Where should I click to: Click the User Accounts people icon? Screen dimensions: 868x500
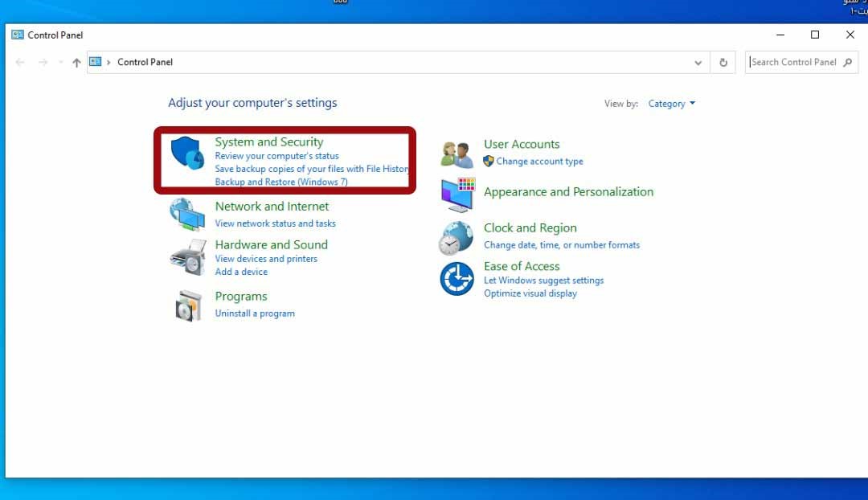[x=457, y=154]
